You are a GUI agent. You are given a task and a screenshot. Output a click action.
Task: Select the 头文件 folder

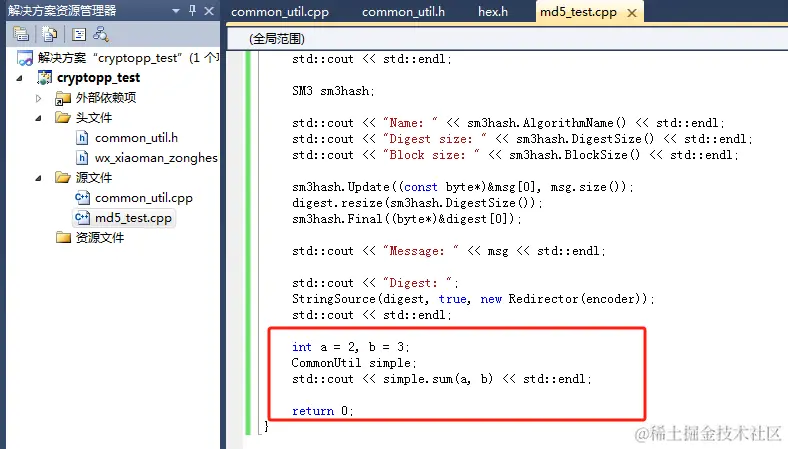[x=93, y=118]
